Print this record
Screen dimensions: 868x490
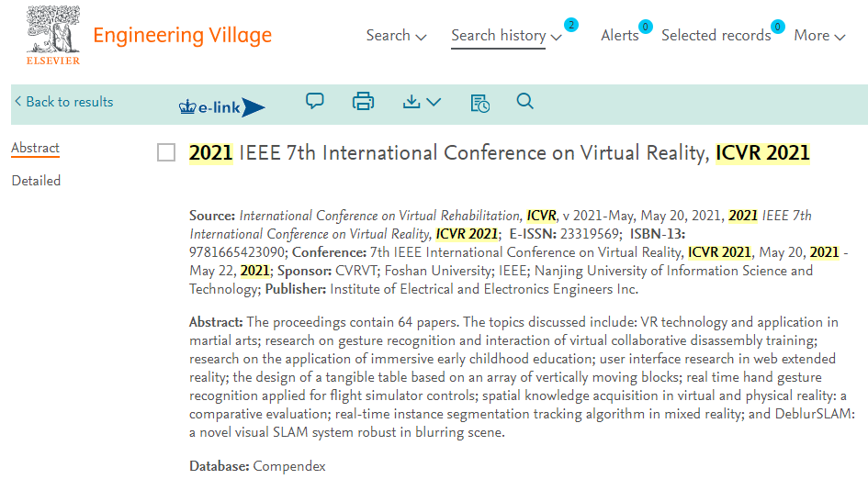[x=363, y=101]
